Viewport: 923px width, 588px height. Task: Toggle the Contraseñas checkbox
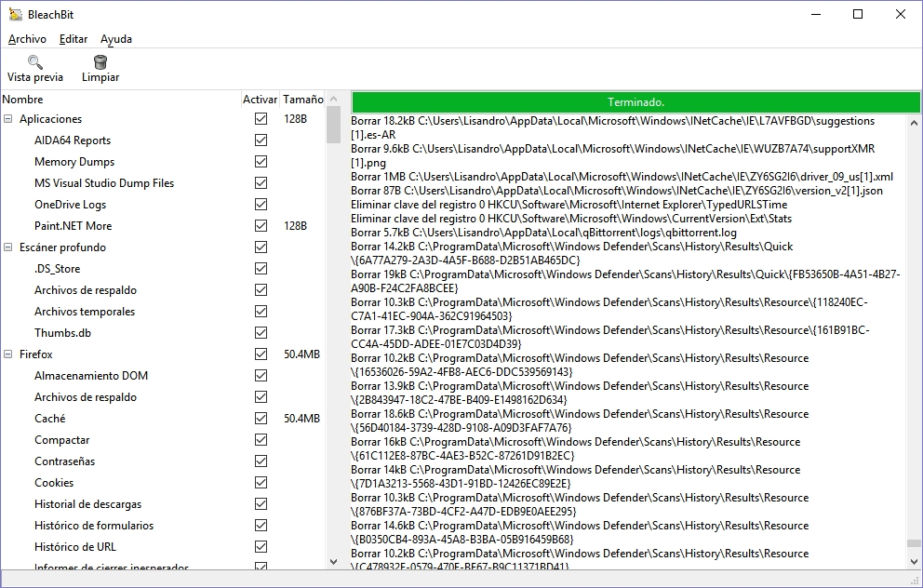click(261, 461)
